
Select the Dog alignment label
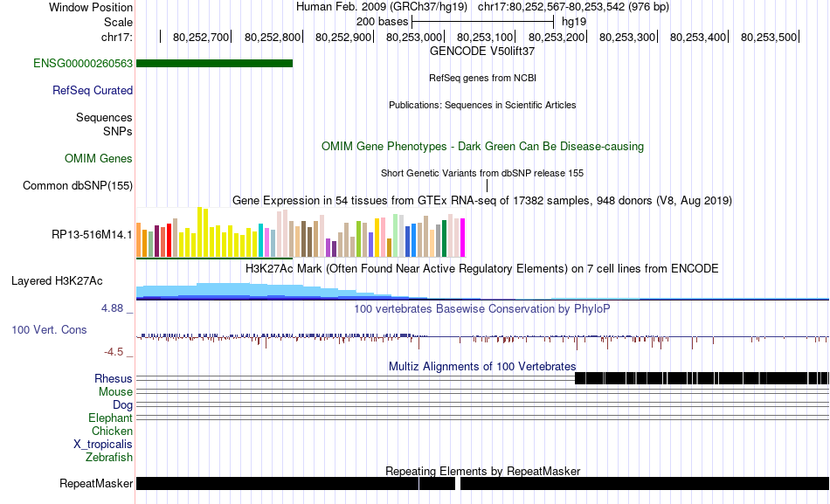point(122,405)
